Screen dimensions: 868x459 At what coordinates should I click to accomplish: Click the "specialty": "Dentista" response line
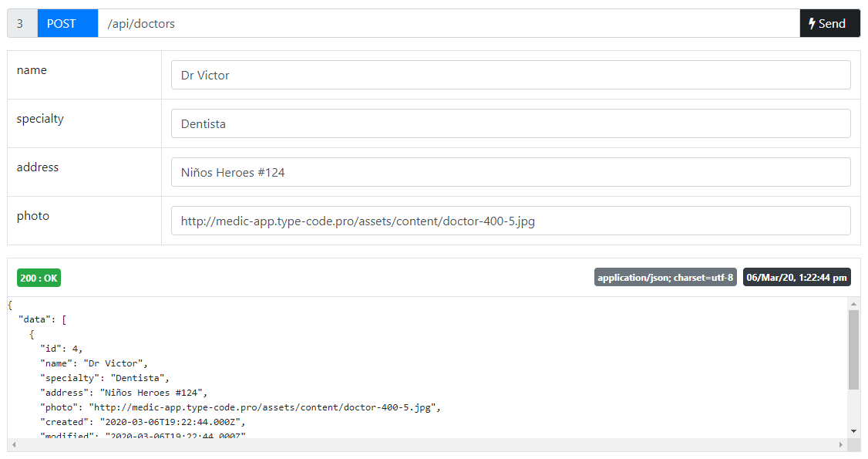105,377
